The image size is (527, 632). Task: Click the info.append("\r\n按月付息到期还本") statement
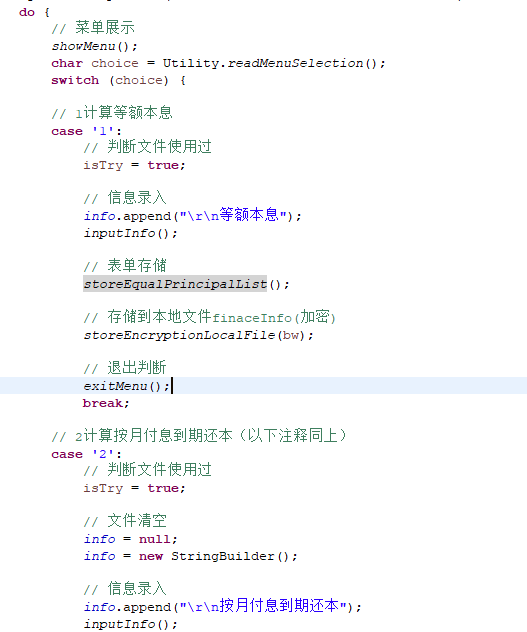click(223, 606)
